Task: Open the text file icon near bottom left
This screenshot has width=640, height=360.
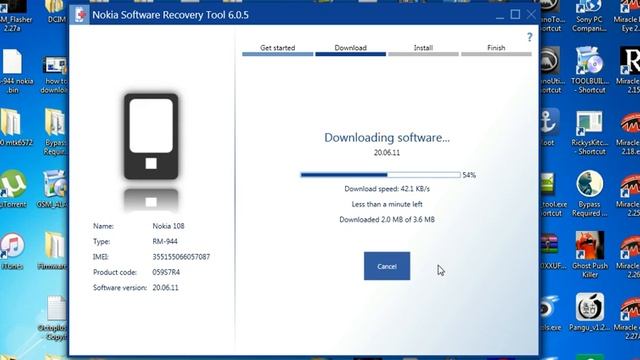Action: pos(55,318)
